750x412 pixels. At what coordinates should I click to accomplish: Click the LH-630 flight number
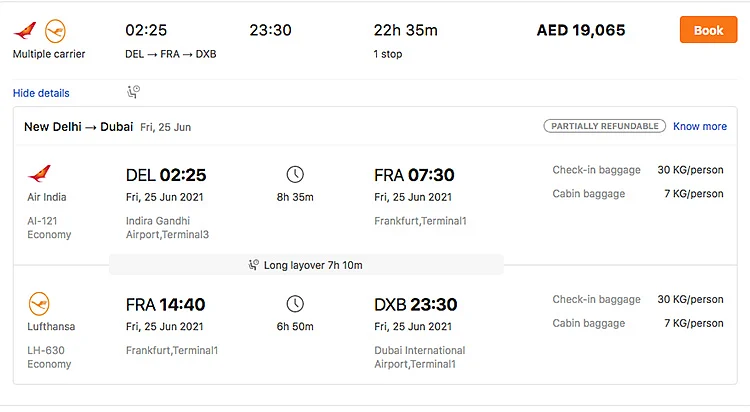[x=46, y=350]
